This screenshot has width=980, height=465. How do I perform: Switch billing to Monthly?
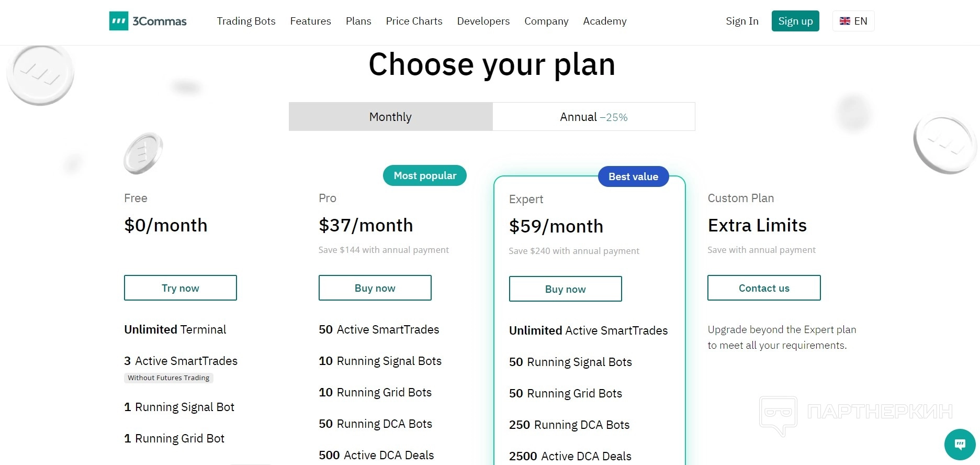click(390, 117)
